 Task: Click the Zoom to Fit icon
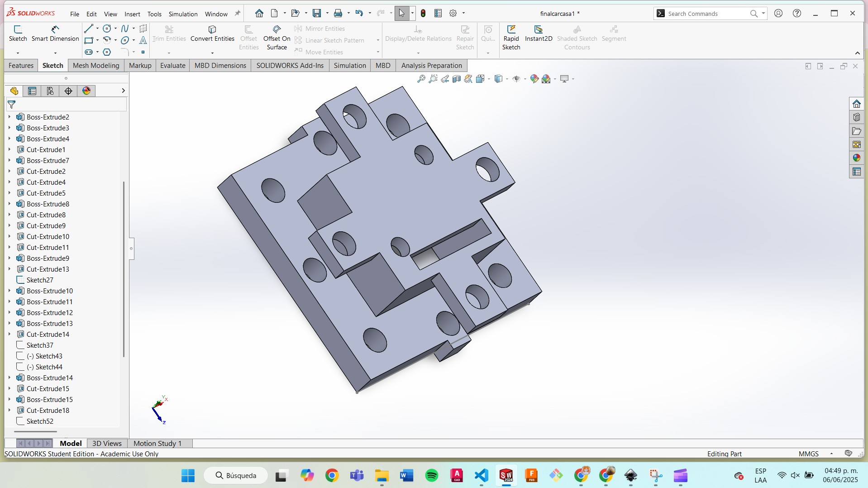(x=421, y=79)
